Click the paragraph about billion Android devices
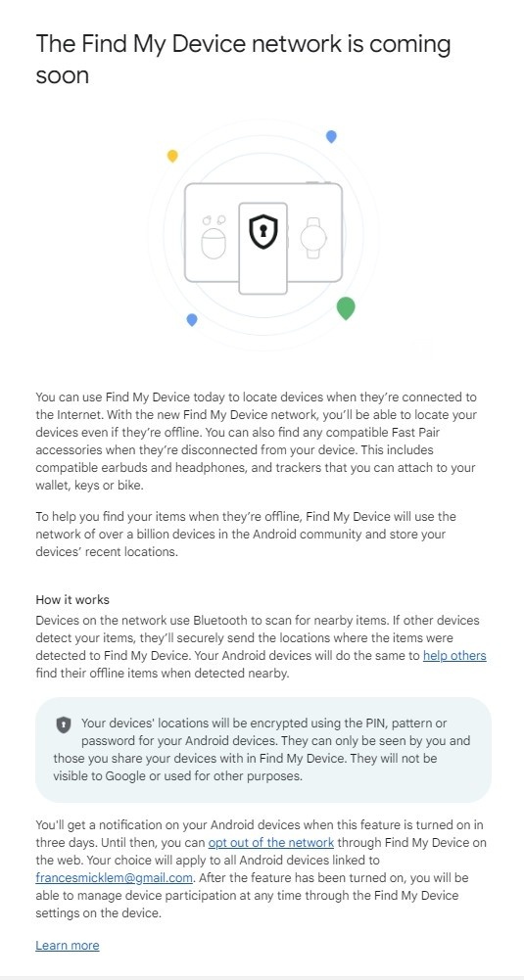Image resolution: width=524 pixels, height=980 pixels. 246,535
